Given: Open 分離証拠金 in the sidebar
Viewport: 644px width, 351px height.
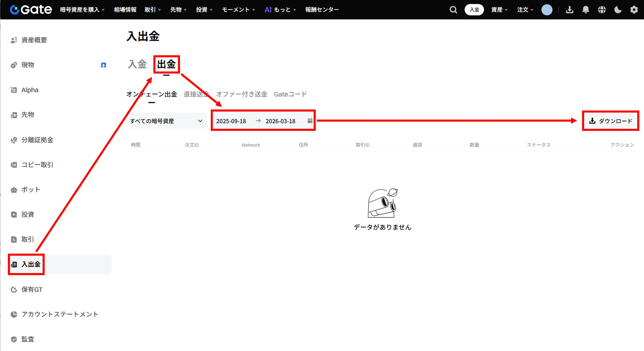Looking at the screenshot, I should coord(37,140).
